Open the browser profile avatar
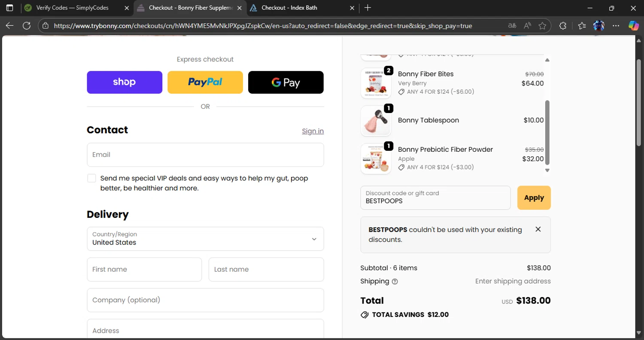This screenshot has height=340, width=644. (599, 26)
